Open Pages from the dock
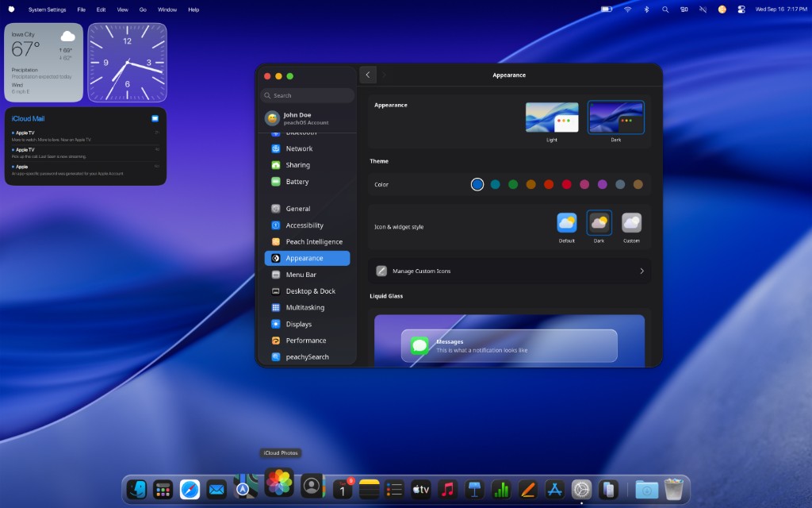This screenshot has width=812, height=508. (x=527, y=489)
